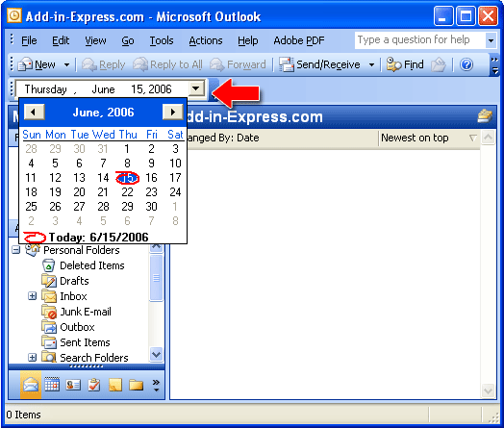Expand the Inbox folder node
The height and width of the screenshot is (428, 504).
tap(32, 295)
